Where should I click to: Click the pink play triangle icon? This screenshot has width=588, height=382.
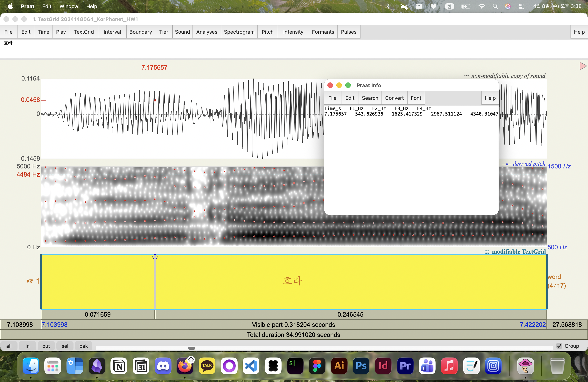(x=583, y=66)
